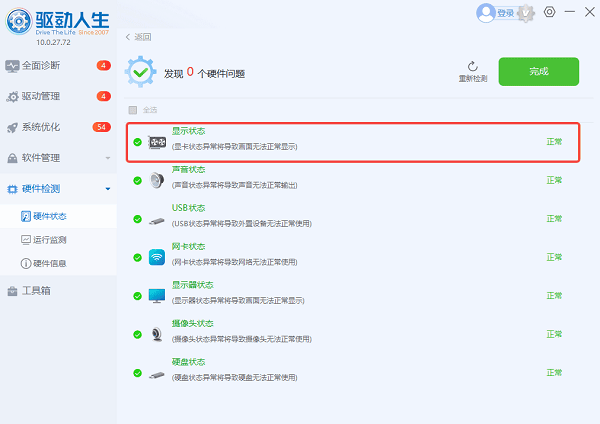Screen dimensions: 600x424
Task: Click the 登录 login link
Action: click(505, 13)
